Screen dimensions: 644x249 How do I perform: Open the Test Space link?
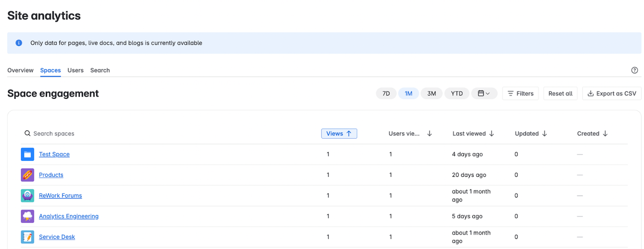coord(54,154)
